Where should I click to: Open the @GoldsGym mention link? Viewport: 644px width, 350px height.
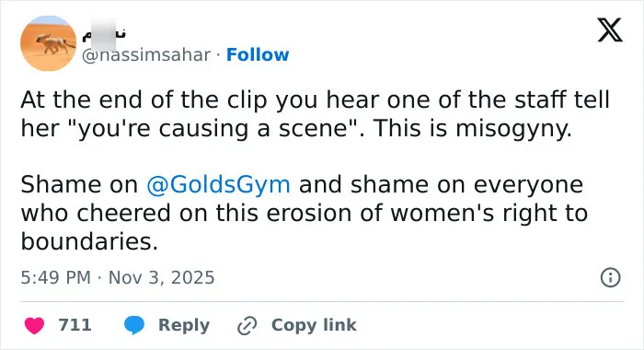coord(218,184)
